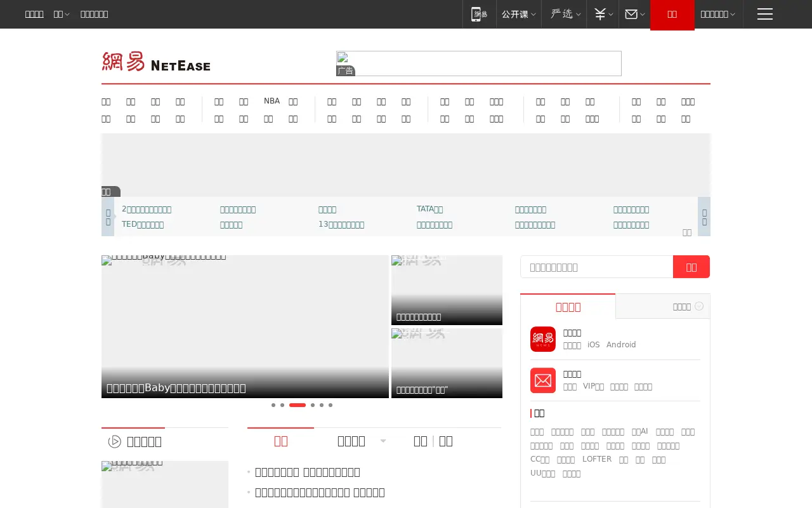812x508 pixels.
Task: Click the red mail envelope icon in sidebar
Action: (543, 380)
